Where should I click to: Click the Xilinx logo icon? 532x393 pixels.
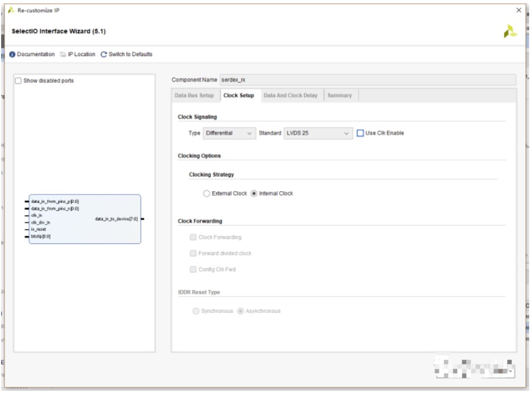click(510, 32)
